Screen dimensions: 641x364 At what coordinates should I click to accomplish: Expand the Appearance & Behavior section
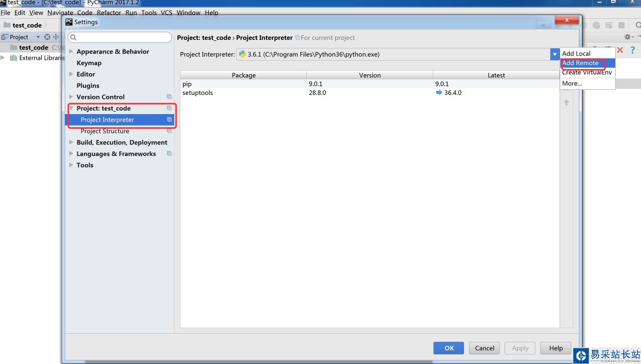tap(71, 51)
